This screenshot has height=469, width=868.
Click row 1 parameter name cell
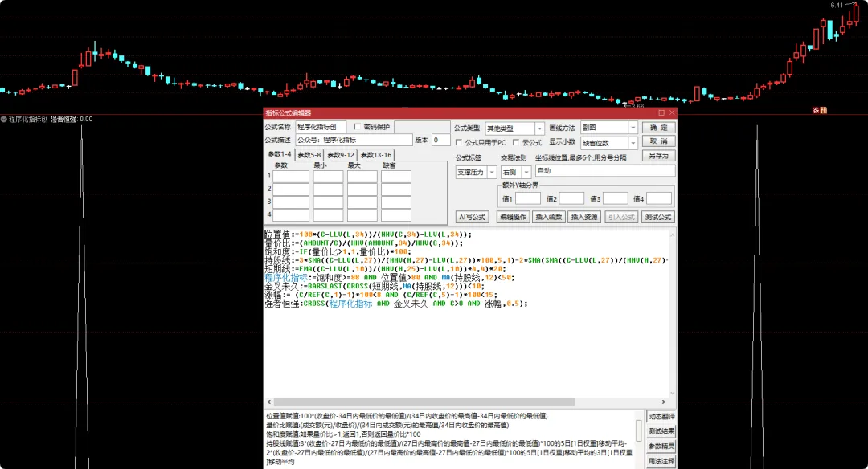point(291,177)
